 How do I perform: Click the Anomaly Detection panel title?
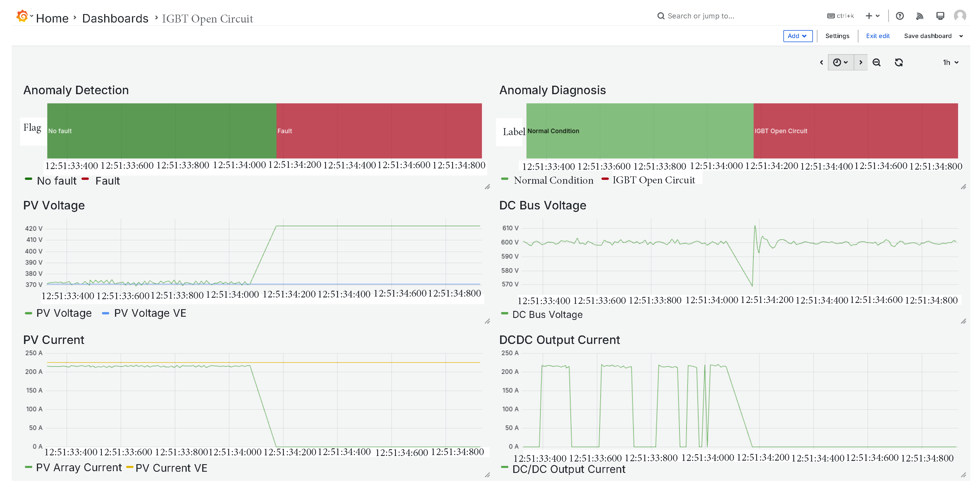click(x=76, y=90)
